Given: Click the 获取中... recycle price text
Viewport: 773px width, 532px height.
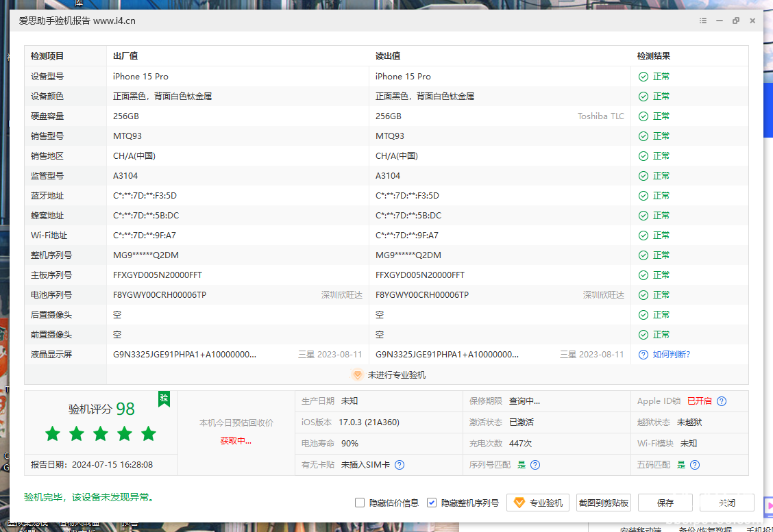Looking at the screenshot, I should 236,441.
